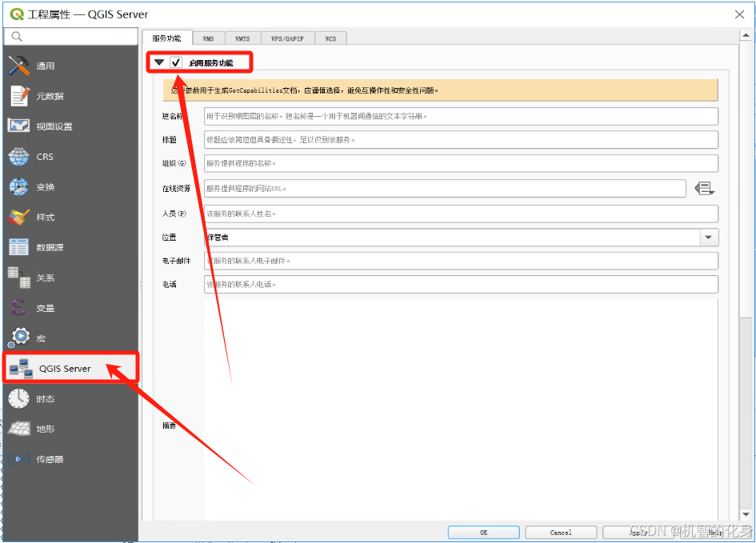The width and height of the screenshot is (756, 543).
Task: Click the 电话 input field
Action: 462,284
